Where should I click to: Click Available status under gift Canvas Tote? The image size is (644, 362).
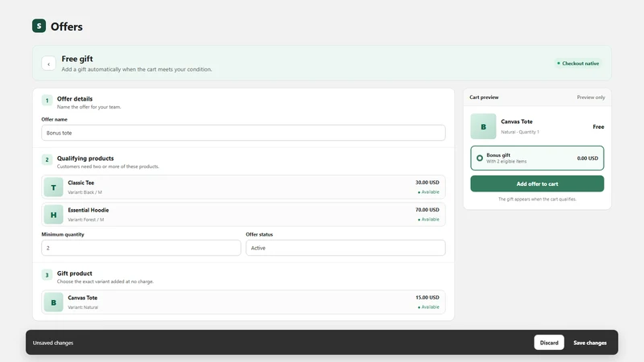428,307
